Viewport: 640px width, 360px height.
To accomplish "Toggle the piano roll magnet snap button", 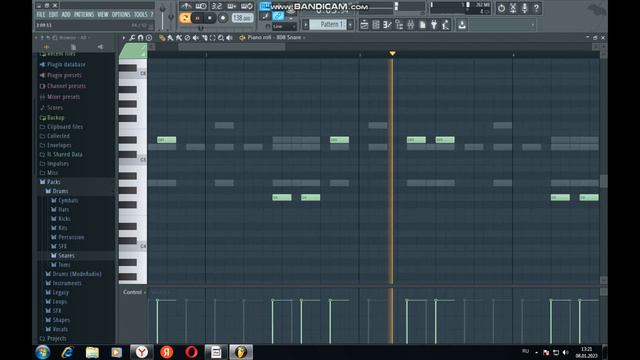I will (x=140, y=38).
